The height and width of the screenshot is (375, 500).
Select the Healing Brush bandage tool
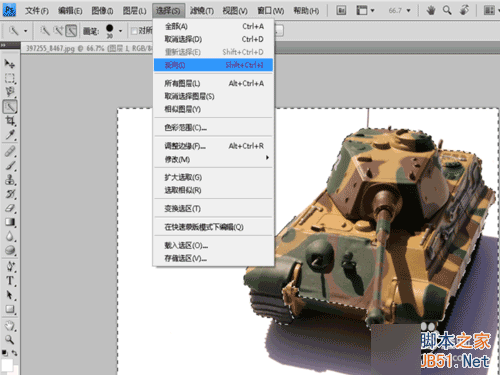[9, 151]
